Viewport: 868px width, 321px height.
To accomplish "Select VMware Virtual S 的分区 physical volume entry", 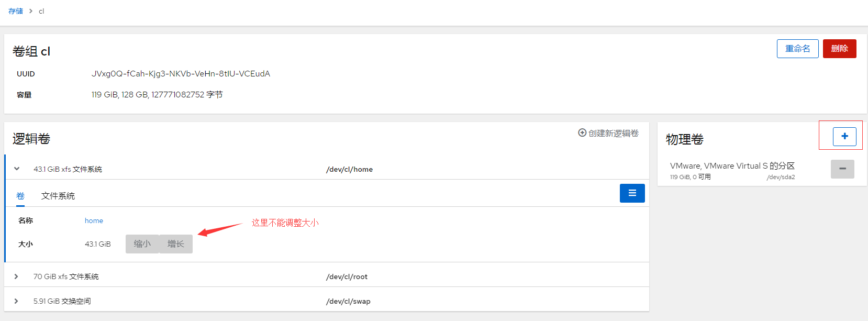I will coord(732,166).
